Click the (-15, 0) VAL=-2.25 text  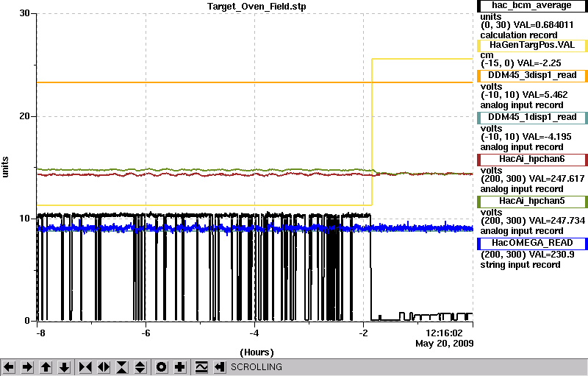coord(521,63)
